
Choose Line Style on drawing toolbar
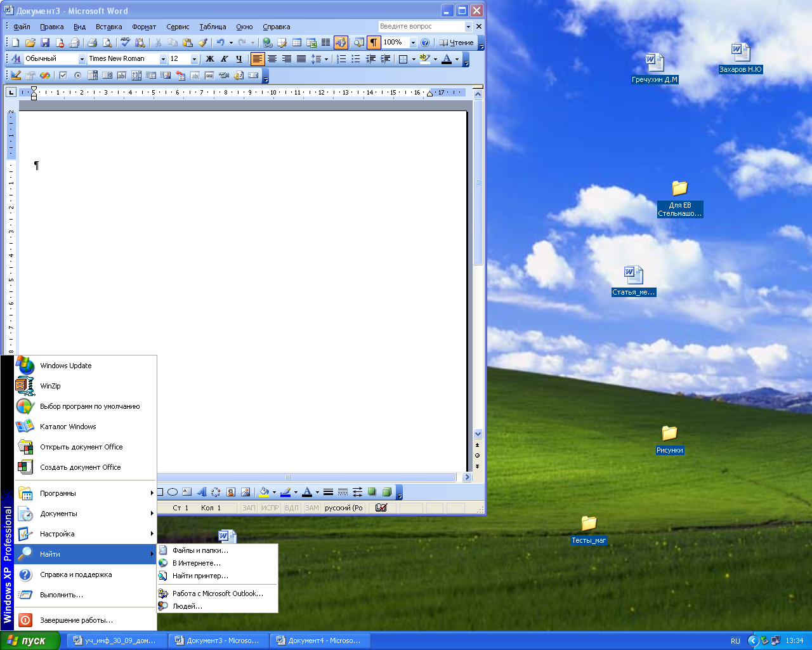pos(328,492)
